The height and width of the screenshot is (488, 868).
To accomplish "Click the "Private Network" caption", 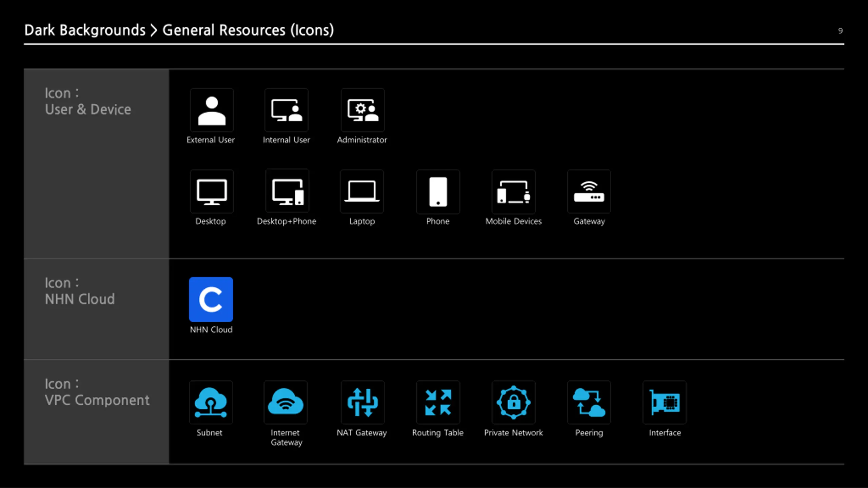I will click(x=513, y=433).
